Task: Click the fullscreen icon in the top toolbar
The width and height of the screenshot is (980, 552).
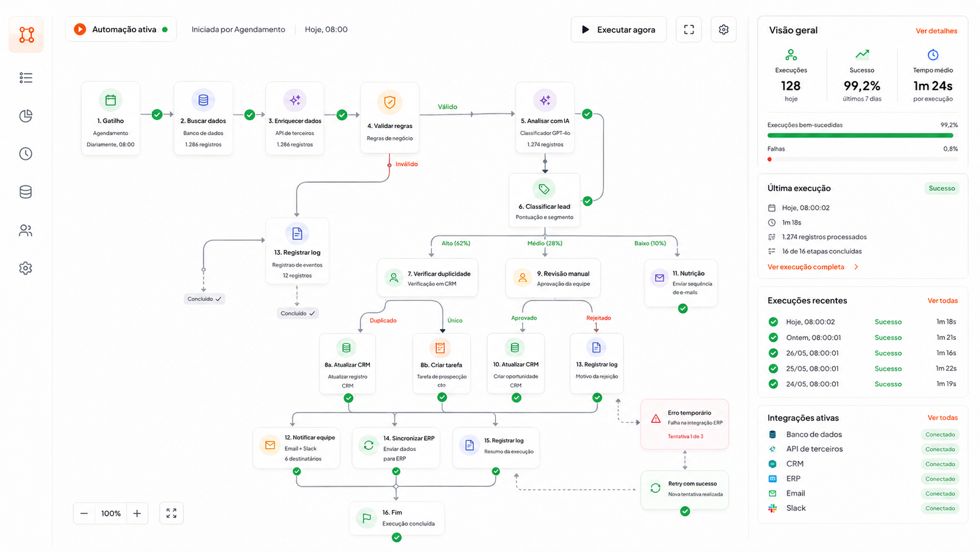Action: 689,29
